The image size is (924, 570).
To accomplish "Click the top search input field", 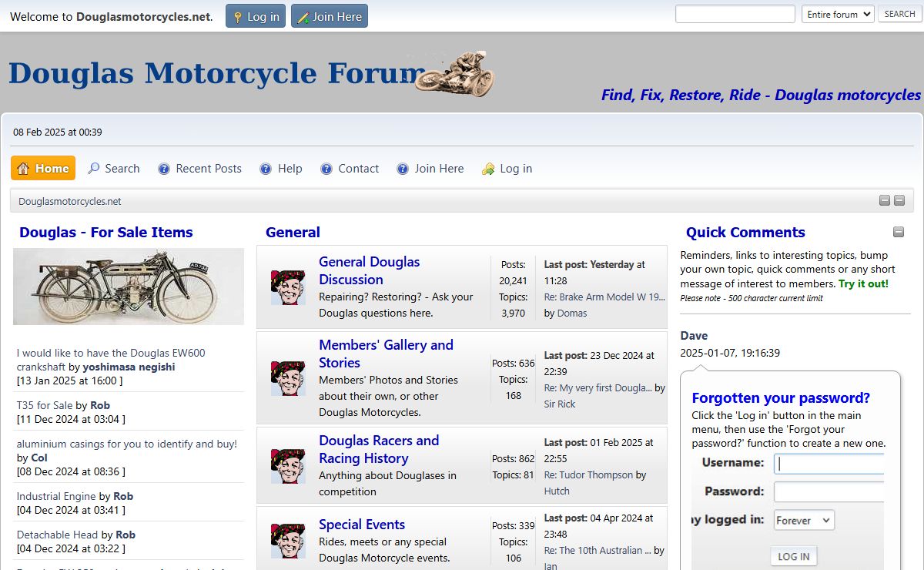I will pyautogui.click(x=735, y=14).
